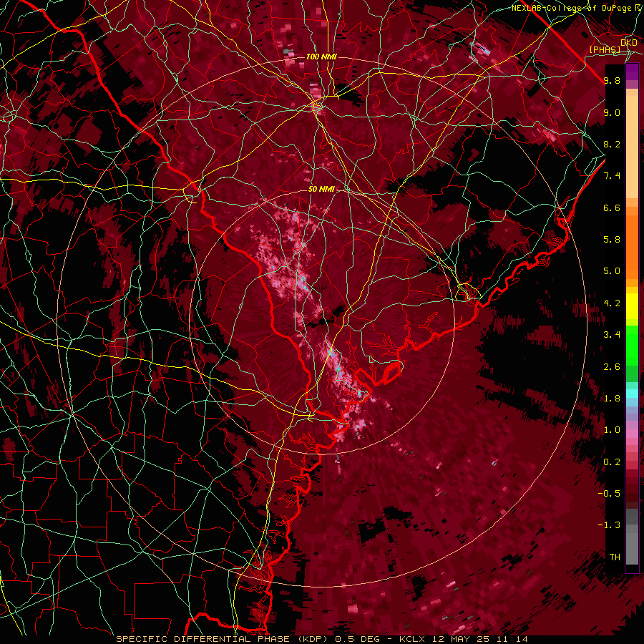This screenshot has width=644, height=644.
Task: Pick the cyan segment of the color bar
Action: point(632,394)
